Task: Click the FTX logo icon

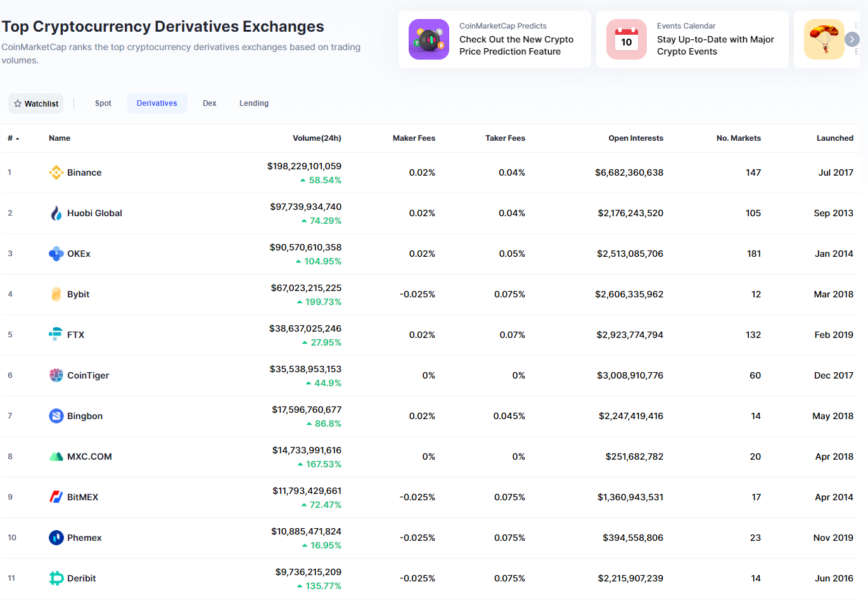Action: point(56,335)
